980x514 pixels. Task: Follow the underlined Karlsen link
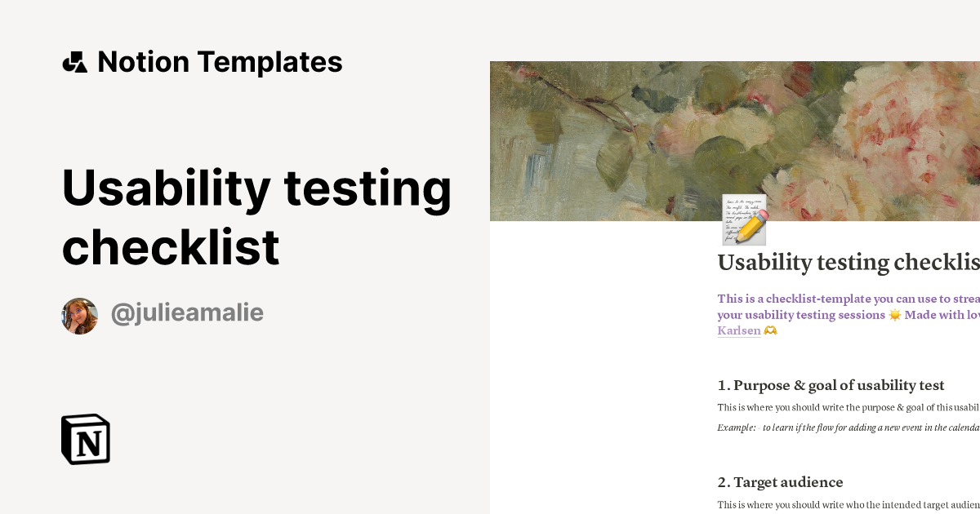pos(738,330)
